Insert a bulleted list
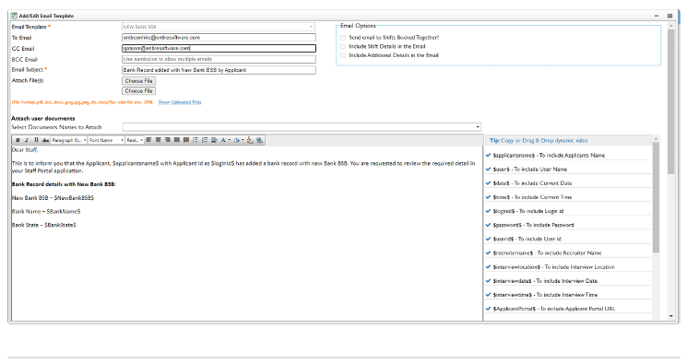This screenshot has width=687, height=364. (195, 140)
